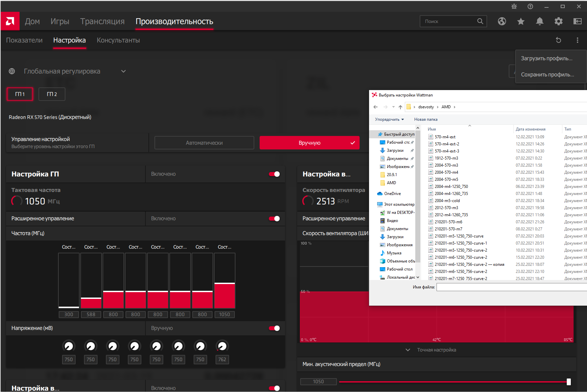Go forward in the Wattman file dialog

coord(386,107)
